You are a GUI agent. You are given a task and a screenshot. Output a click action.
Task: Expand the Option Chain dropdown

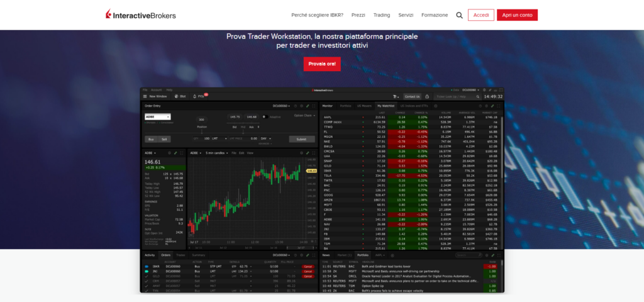[x=304, y=116]
